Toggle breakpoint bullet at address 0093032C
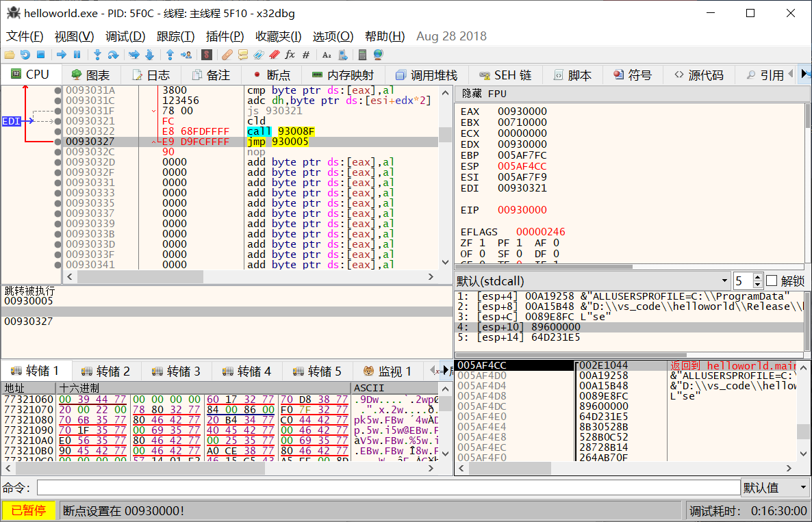 coord(58,152)
